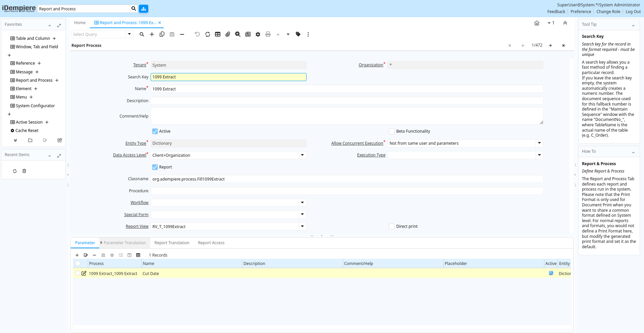
Task: Enable the Direct print checkbox
Action: coord(392,226)
